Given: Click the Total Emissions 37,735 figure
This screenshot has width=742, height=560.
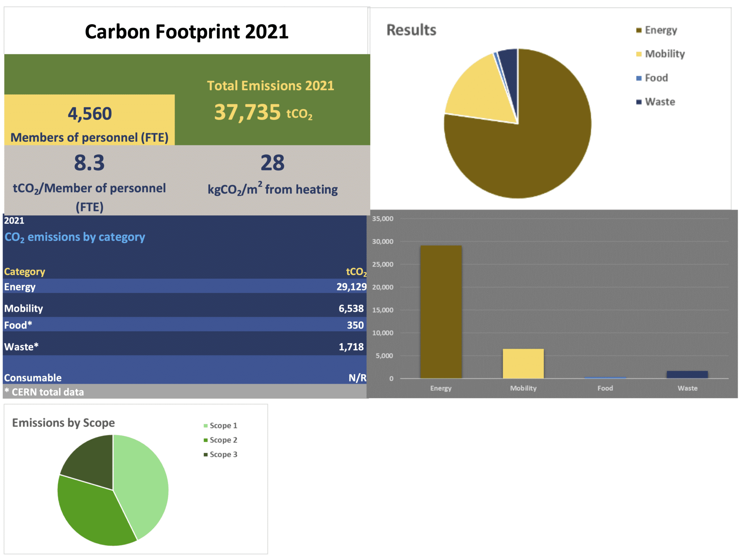Looking at the screenshot, I should point(247,112).
